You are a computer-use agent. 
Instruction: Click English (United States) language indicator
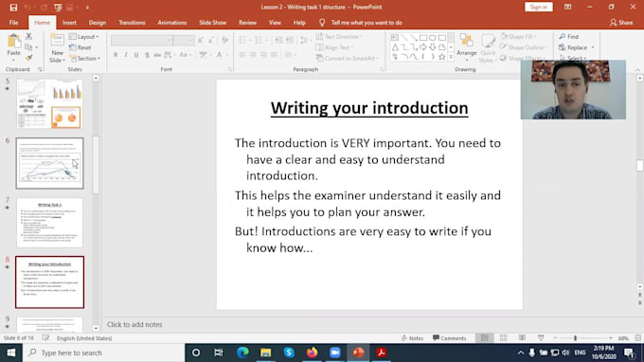click(84, 338)
